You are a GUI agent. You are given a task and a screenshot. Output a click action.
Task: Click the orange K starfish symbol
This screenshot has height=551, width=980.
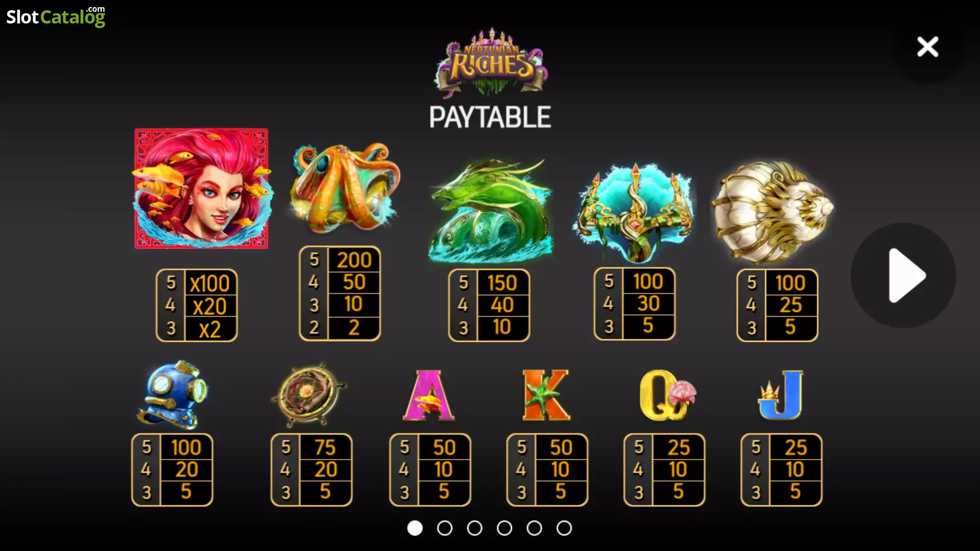[546, 395]
